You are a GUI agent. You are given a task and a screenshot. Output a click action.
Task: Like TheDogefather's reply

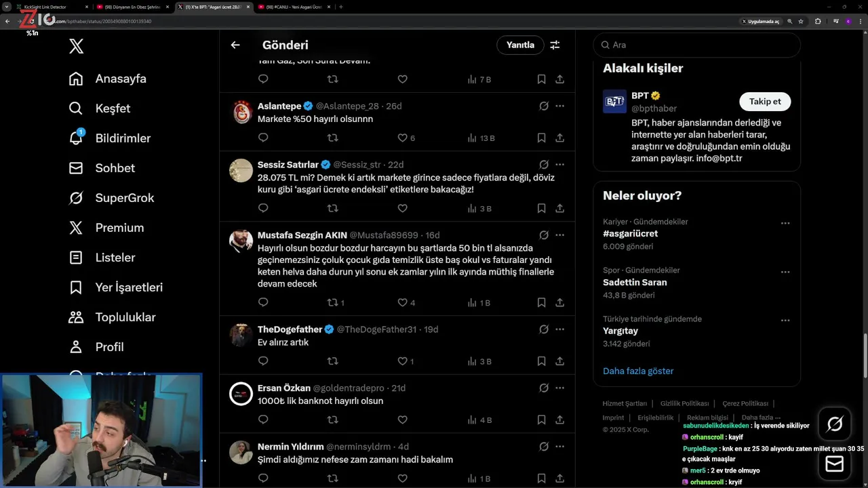402,361
